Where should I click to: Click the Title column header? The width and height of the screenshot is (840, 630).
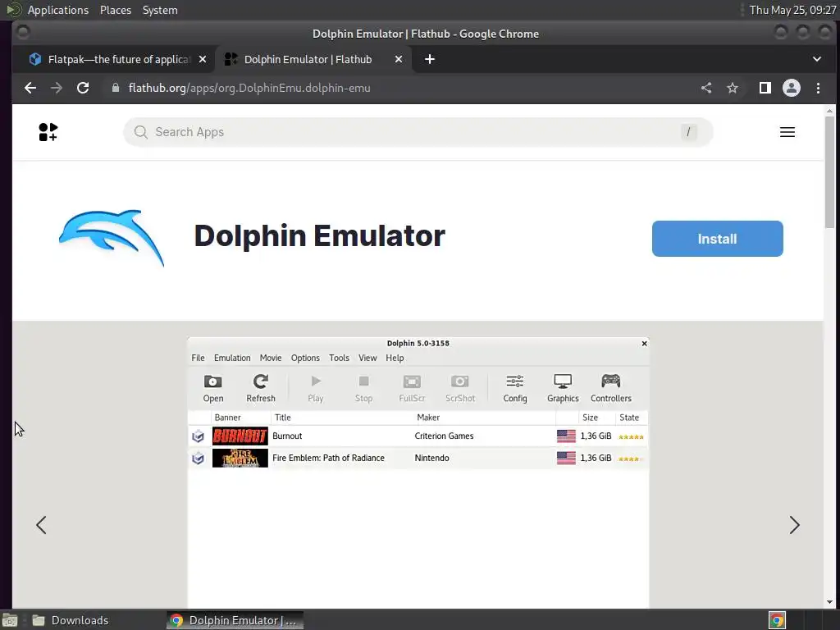[283, 418]
